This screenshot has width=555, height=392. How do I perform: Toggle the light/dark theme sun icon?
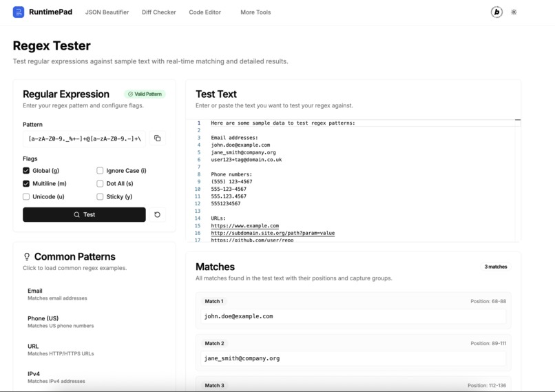tap(514, 12)
